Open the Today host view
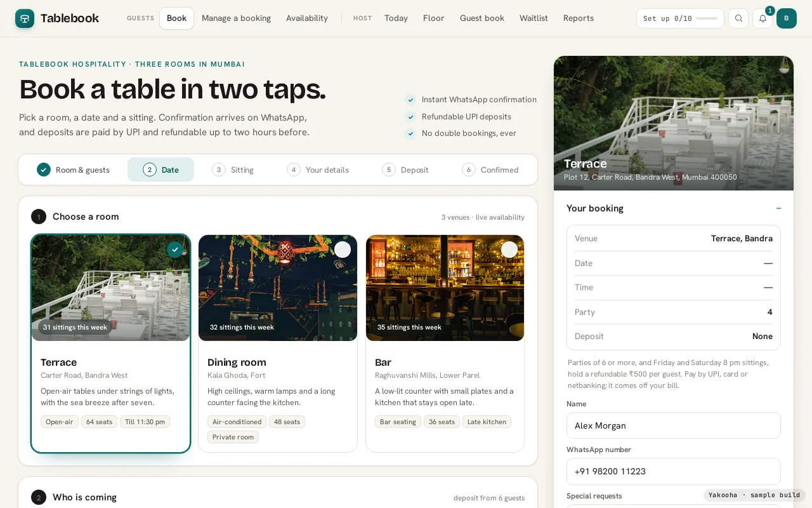Screen dimensions: 812x508 (396, 18)
